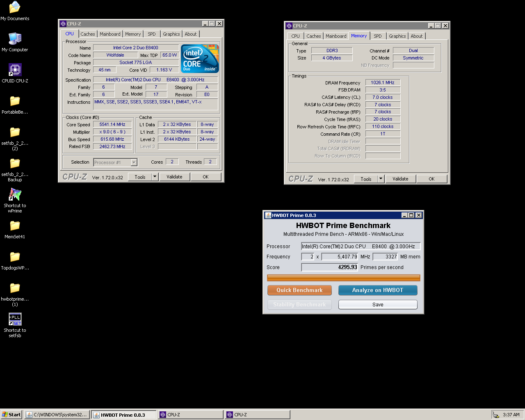This screenshot has height=420, width=525.
Task: Click the HWBOT Prime window title icon
Action: pos(268,215)
